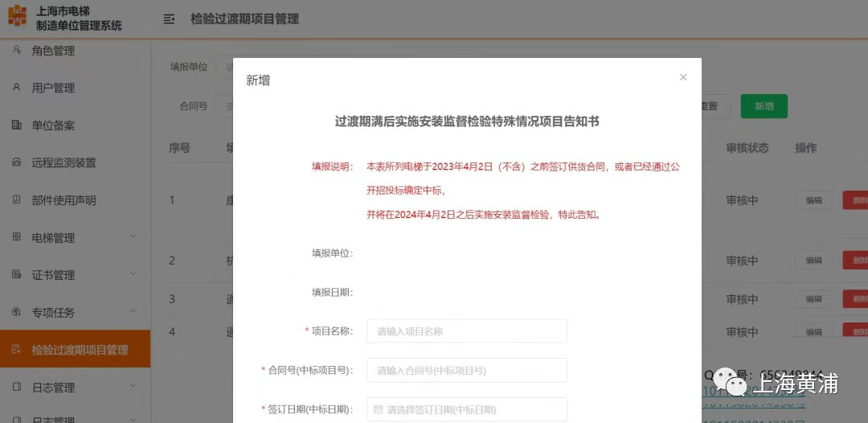The image size is (868, 423).
Task: Focus the 合同号(中标项目号) input field
Action: pos(466,371)
